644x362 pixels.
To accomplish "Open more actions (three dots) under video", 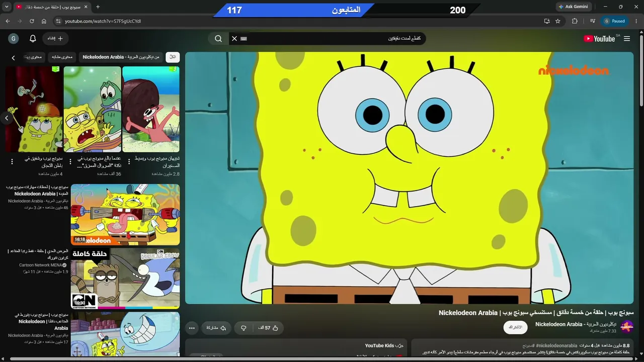I will [x=192, y=328].
